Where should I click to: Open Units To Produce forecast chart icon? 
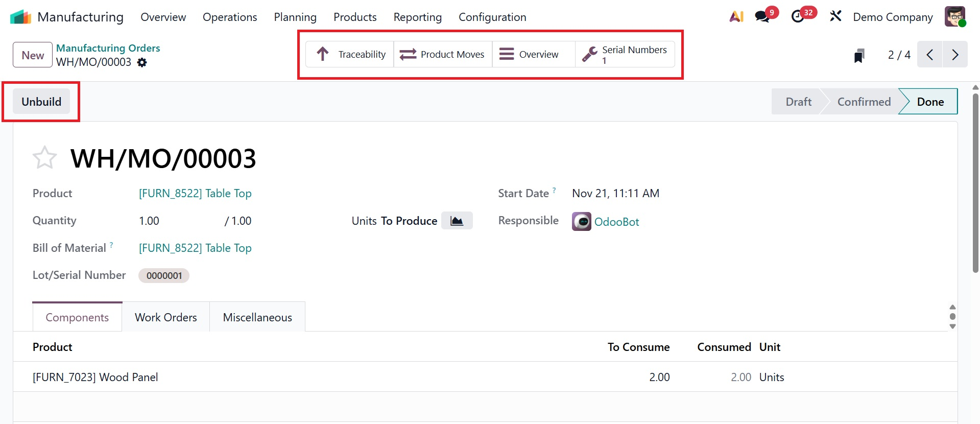[457, 221]
